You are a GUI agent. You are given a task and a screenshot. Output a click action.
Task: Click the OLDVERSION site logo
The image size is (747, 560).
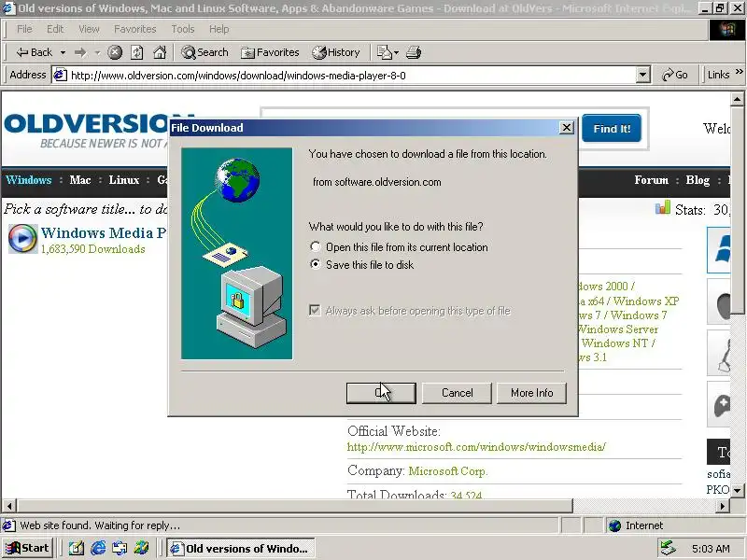click(87, 130)
